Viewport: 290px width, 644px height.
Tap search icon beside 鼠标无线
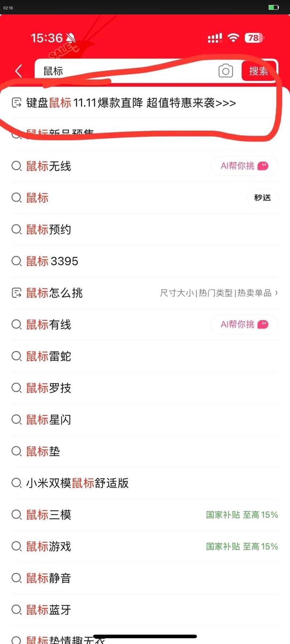[17, 166]
